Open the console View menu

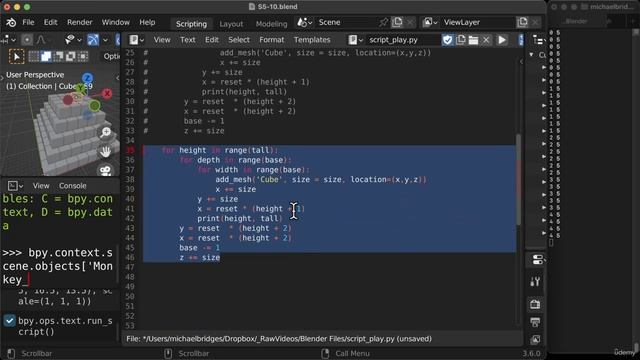coord(41,186)
